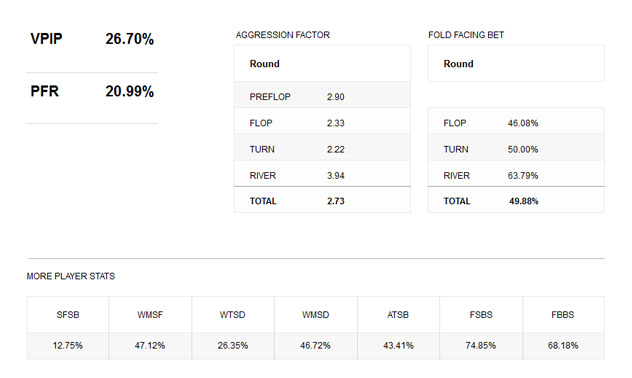The height and width of the screenshot is (378, 632).
Task: Select the Aggression Factor TOTAL row 2.73
Action: [322, 200]
